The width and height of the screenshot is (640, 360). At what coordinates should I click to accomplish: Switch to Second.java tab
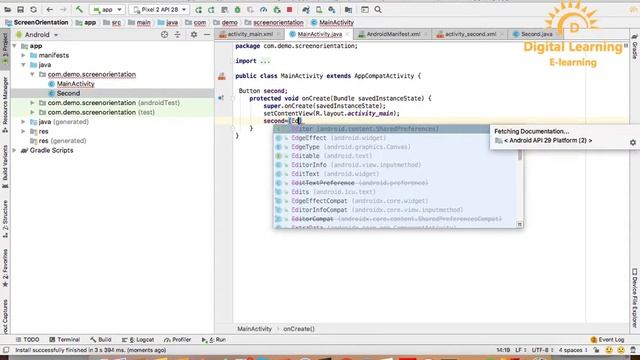pyautogui.click(x=537, y=34)
